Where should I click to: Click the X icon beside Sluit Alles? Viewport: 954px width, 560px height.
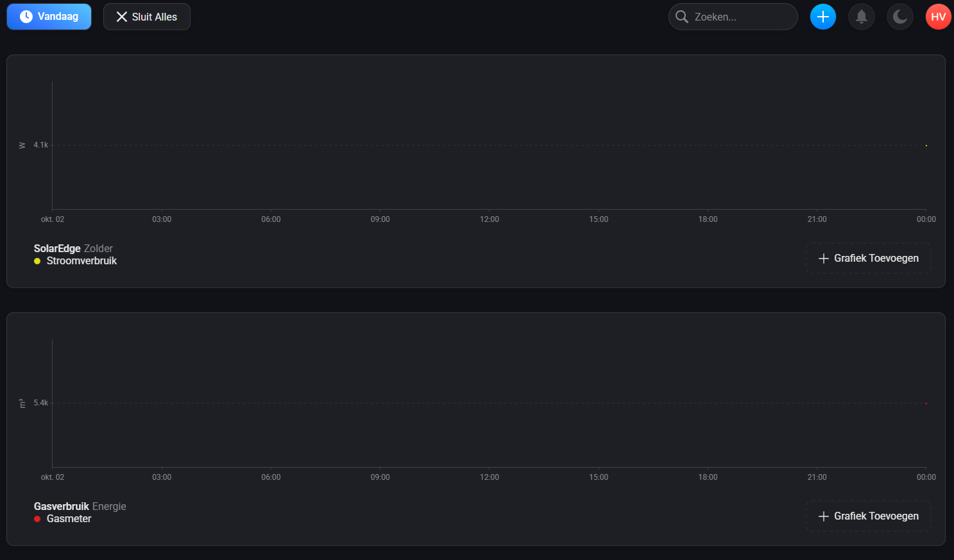121,17
